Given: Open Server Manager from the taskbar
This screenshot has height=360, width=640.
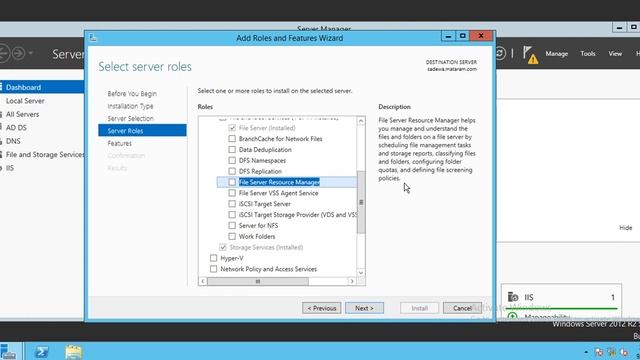Looking at the screenshot, I should tap(8, 351).
